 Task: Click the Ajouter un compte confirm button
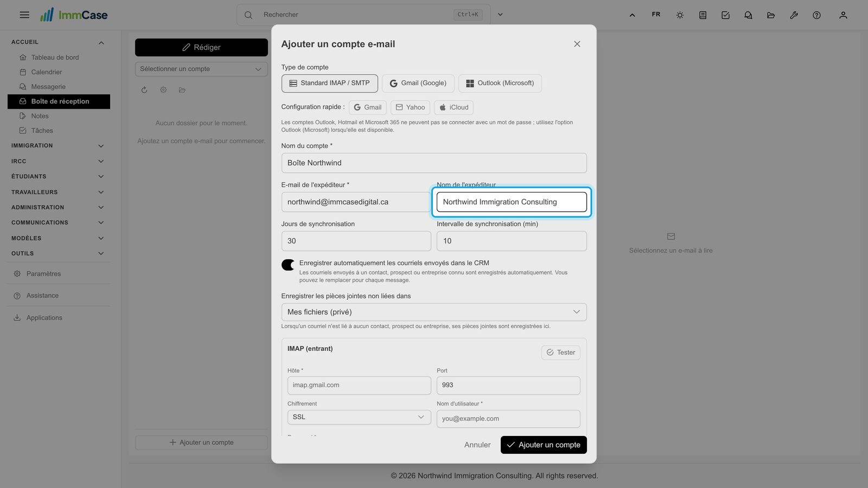(544, 445)
